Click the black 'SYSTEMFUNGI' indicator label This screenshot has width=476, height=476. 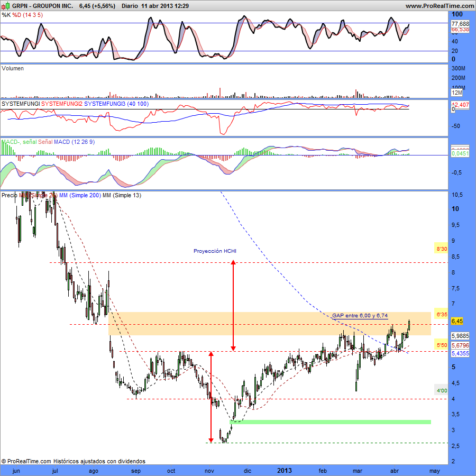[x=21, y=104]
